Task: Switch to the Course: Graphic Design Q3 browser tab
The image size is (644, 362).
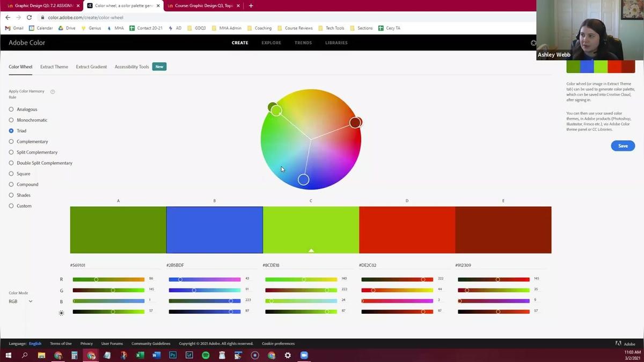Action: [x=202, y=6]
